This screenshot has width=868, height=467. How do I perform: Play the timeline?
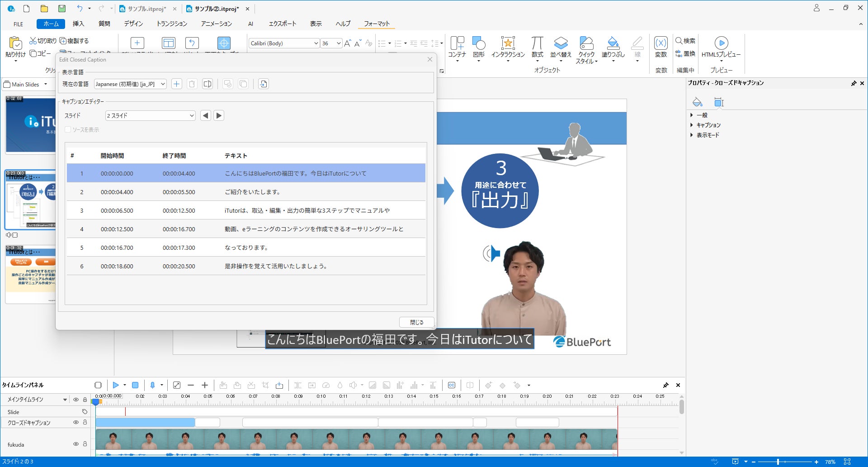[116, 385]
